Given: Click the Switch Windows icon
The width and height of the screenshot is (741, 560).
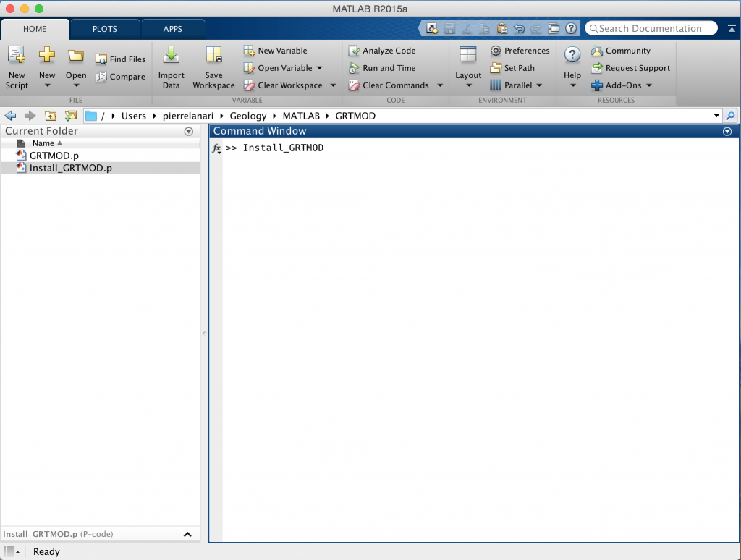Looking at the screenshot, I should pyautogui.click(x=554, y=29).
